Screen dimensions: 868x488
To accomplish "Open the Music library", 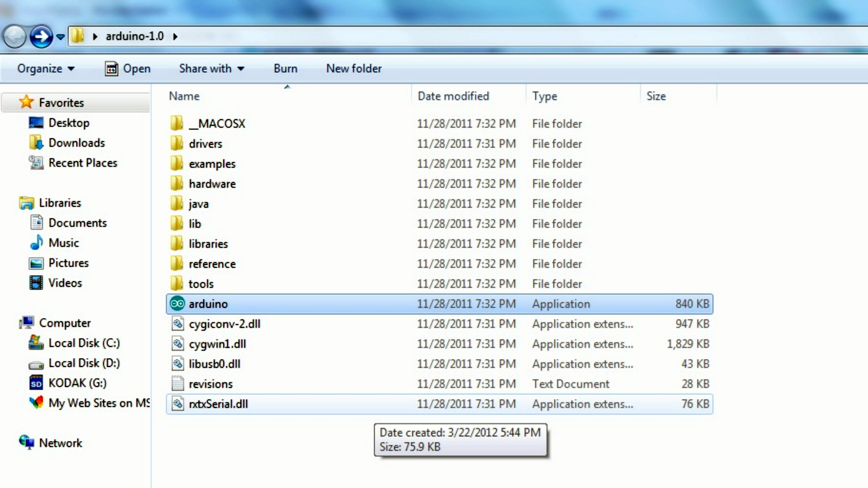I will click(x=54, y=243).
